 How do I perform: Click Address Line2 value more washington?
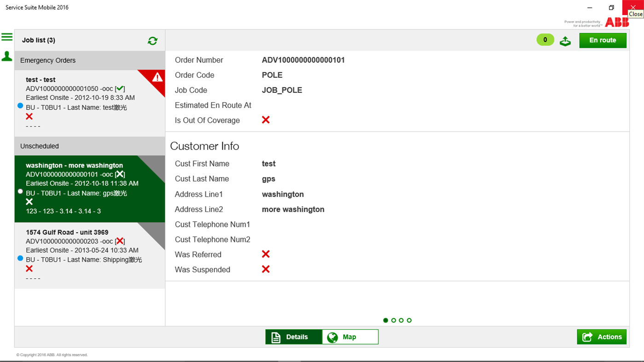click(293, 209)
